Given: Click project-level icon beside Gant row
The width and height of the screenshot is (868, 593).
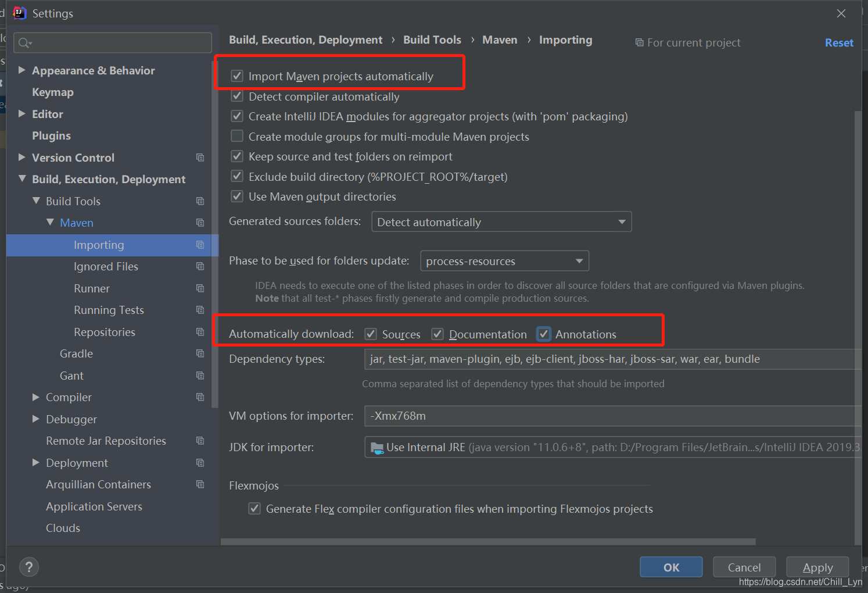Looking at the screenshot, I should 200,376.
